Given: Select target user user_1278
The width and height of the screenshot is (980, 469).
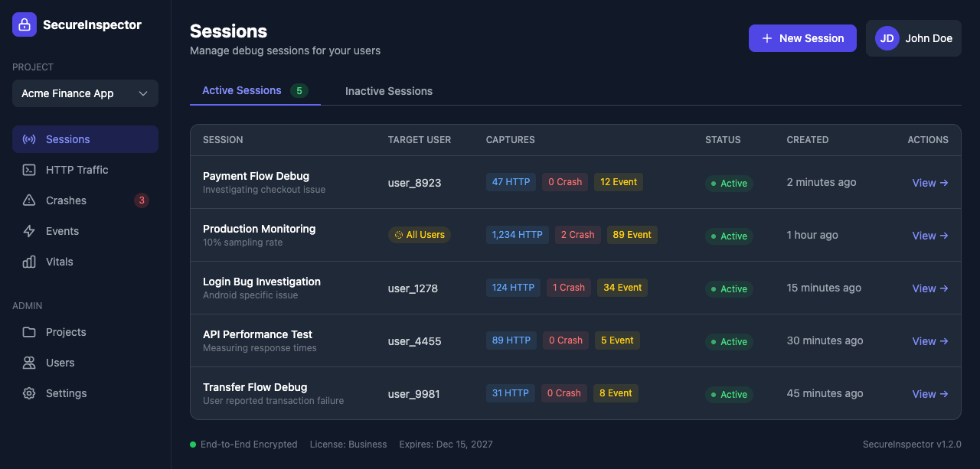Looking at the screenshot, I should pos(414,288).
